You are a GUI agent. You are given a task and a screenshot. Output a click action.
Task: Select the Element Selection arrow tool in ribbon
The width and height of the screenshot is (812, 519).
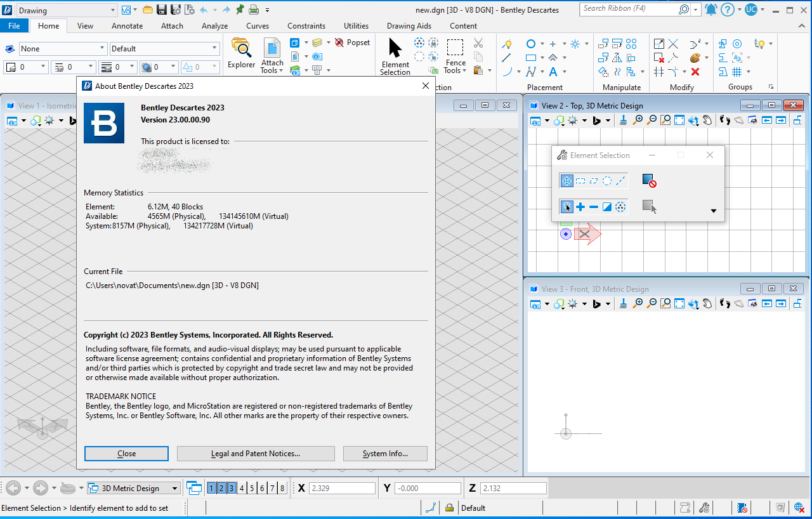tap(395, 56)
